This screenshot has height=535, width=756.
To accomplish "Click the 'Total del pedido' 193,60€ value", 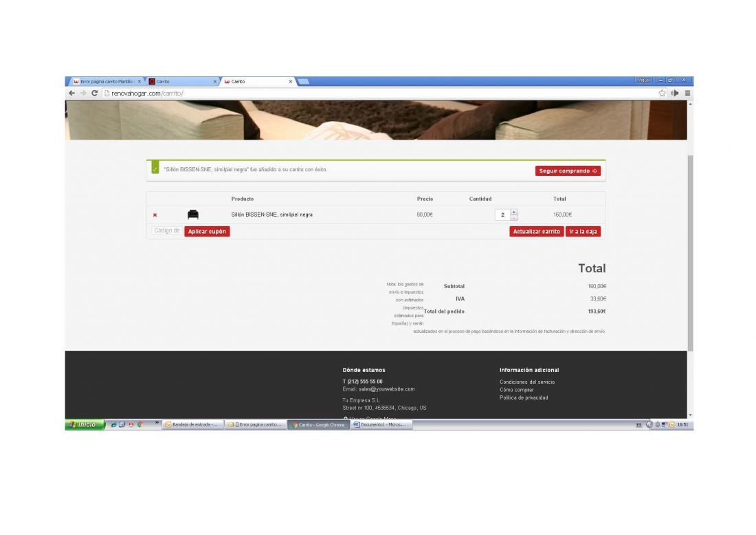I will pos(597,312).
